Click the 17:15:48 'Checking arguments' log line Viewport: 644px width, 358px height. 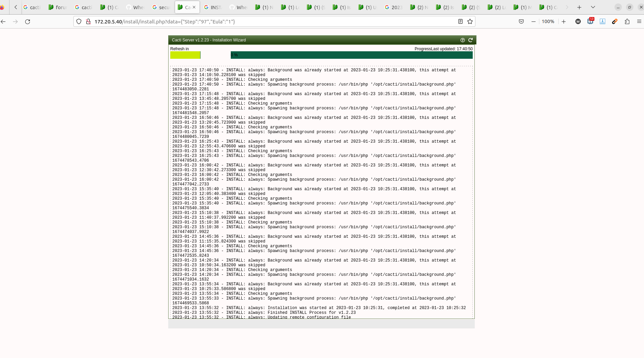(x=232, y=103)
